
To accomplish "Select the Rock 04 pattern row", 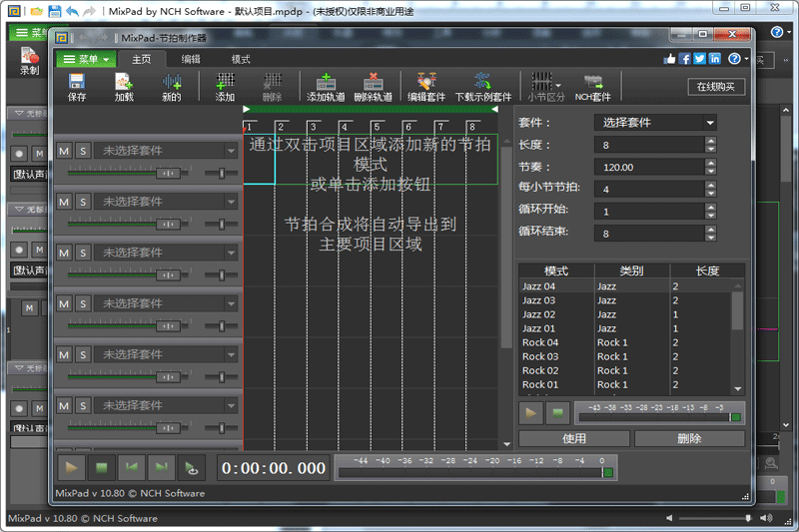I will click(x=625, y=342).
